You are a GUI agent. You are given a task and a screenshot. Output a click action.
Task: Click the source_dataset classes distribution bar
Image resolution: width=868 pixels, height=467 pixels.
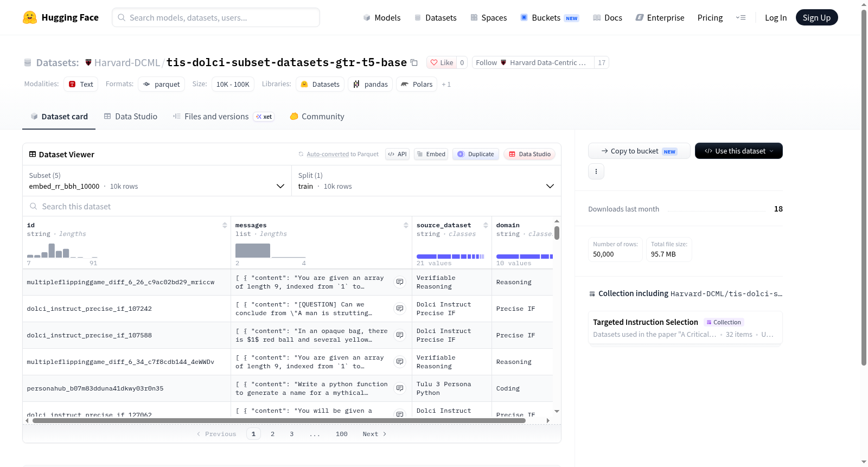pos(450,257)
